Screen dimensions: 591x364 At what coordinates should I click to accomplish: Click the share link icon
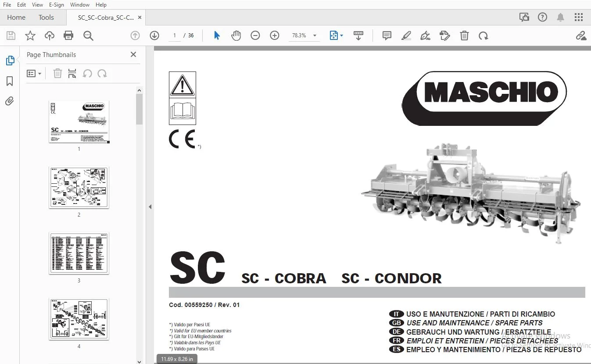click(581, 36)
